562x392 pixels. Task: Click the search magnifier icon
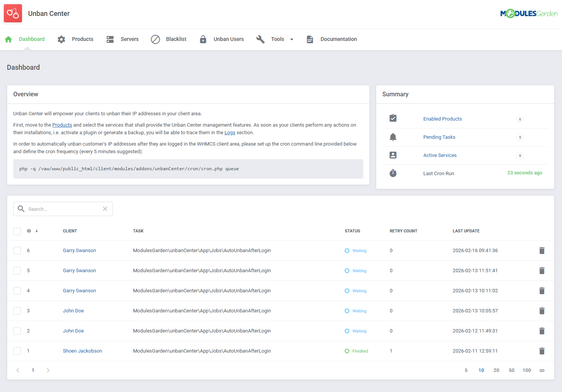click(x=21, y=209)
